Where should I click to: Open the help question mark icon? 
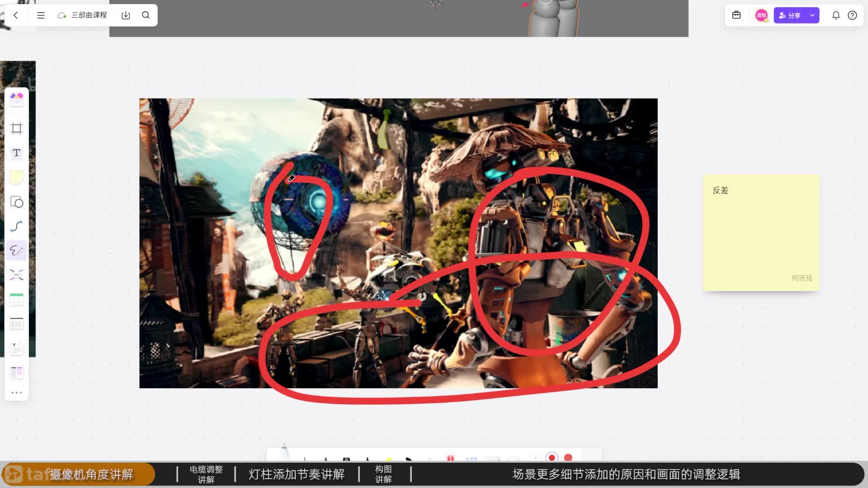pos(852,15)
